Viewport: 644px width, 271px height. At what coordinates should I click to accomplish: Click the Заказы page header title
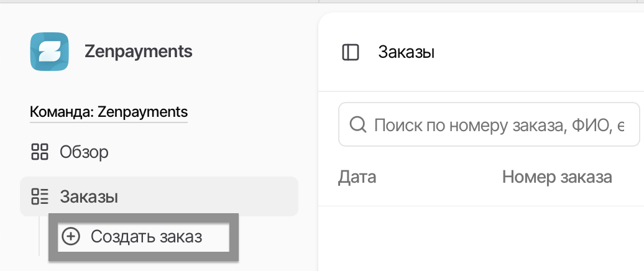tap(406, 52)
